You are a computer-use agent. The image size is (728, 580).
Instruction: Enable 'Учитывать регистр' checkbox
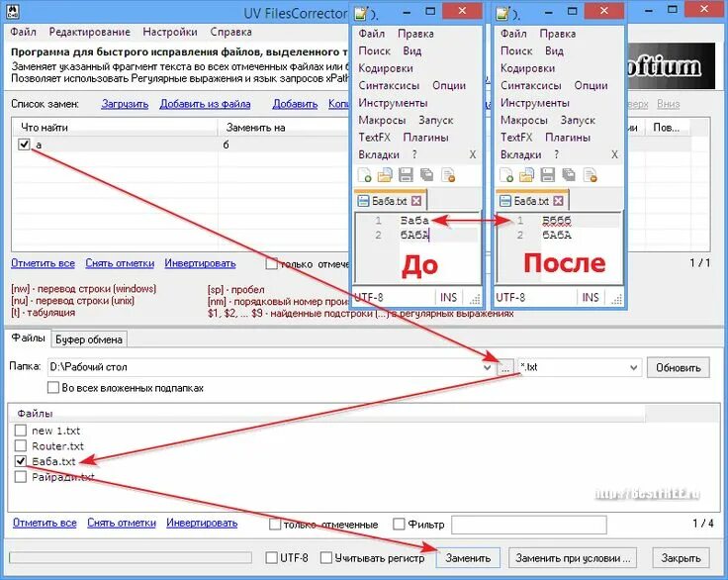[x=326, y=557]
